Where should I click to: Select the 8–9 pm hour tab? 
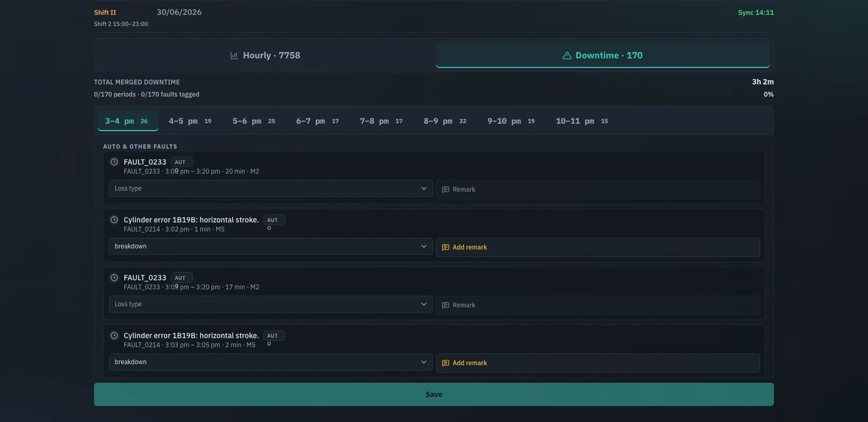click(445, 121)
